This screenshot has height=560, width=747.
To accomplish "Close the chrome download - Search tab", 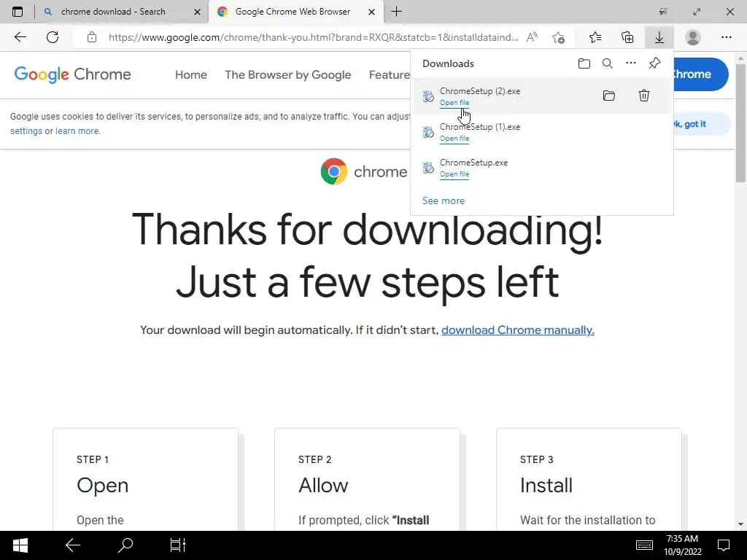I will [197, 12].
